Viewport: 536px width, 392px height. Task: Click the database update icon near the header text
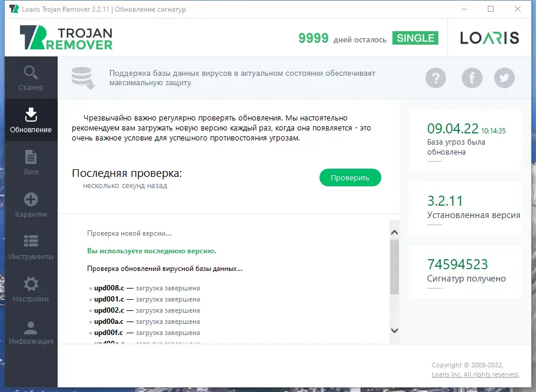click(82, 77)
